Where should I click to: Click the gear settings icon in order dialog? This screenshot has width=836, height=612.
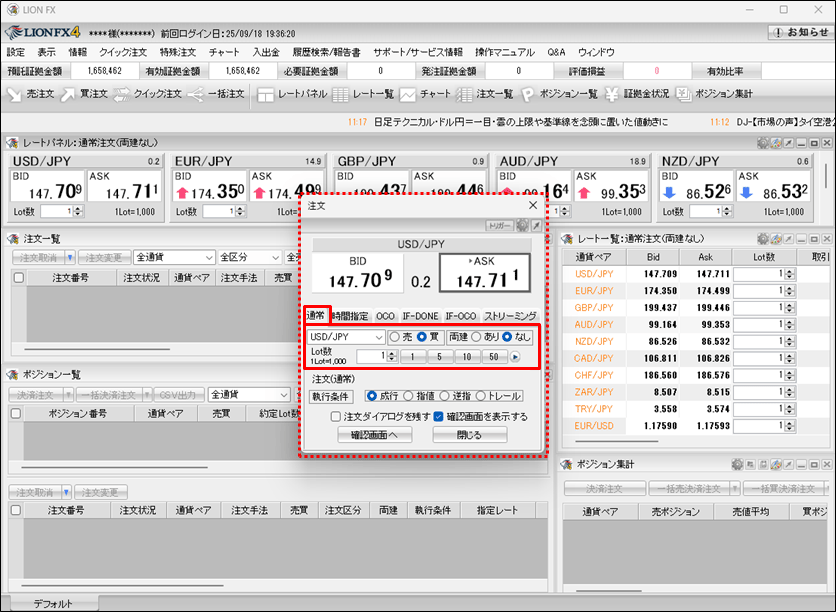[x=521, y=226]
